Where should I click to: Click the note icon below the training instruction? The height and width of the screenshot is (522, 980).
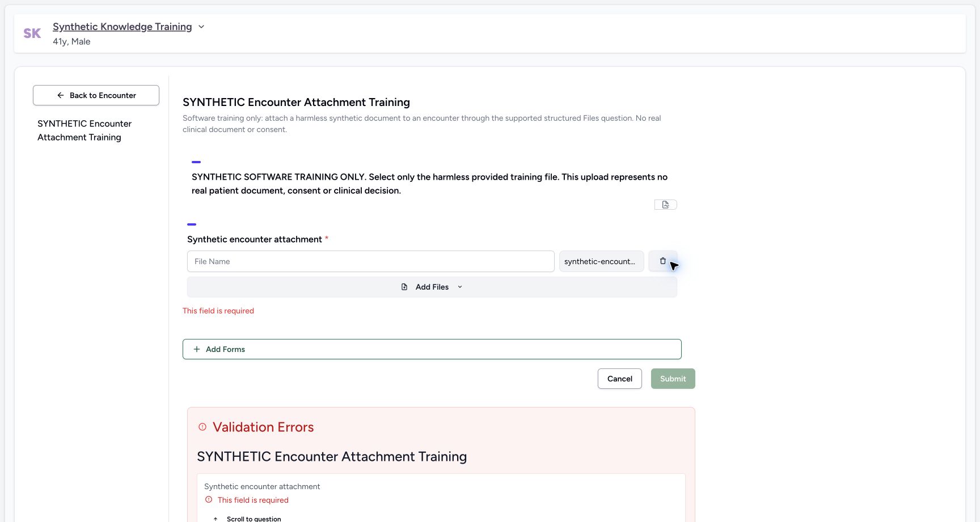tap(665, 205)
